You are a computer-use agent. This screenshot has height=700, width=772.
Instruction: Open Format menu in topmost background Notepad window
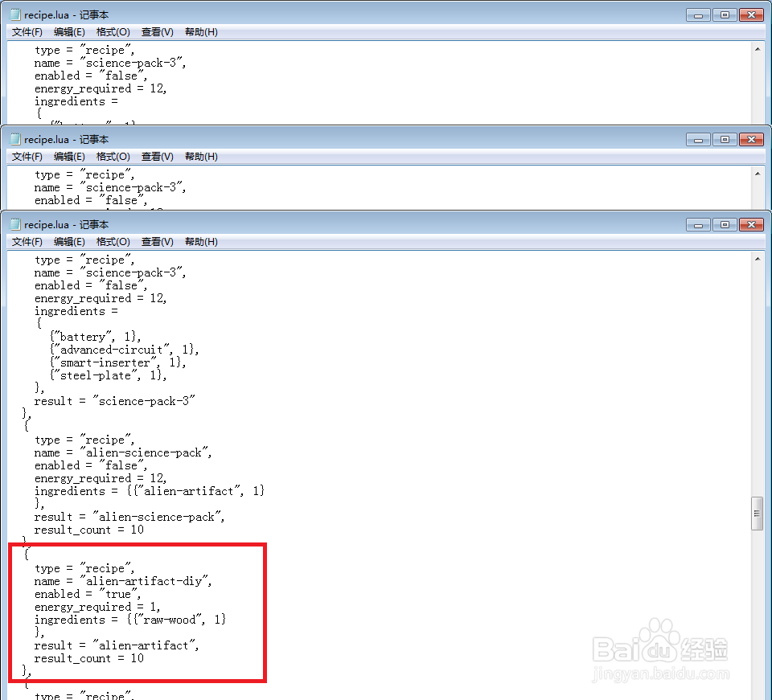pyautogui.click(x=113, y=32)
